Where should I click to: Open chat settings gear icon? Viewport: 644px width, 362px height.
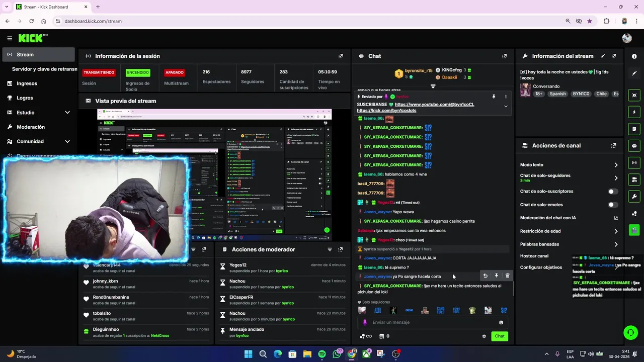click(484, 336)
